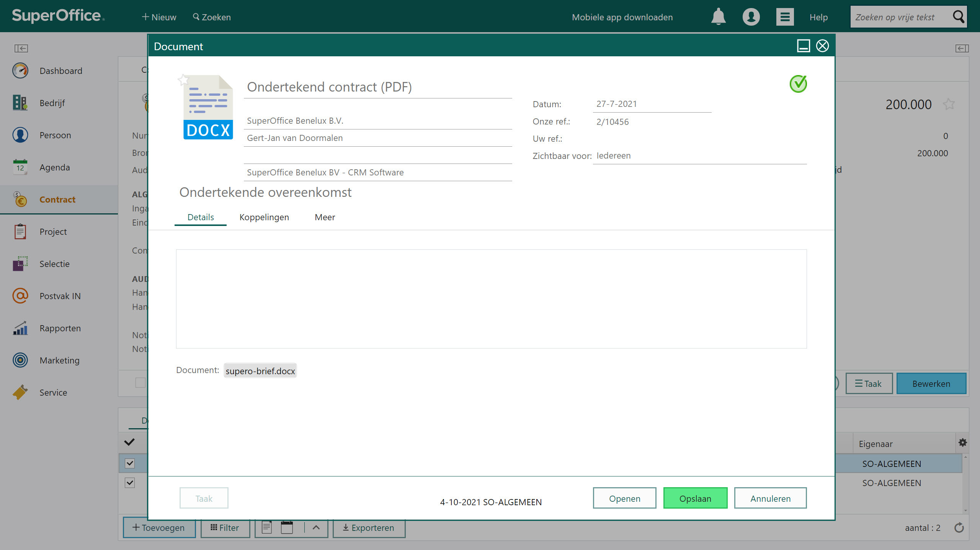
Task: Click the Taak button beside Bewerken
Action: coord(869,383)
